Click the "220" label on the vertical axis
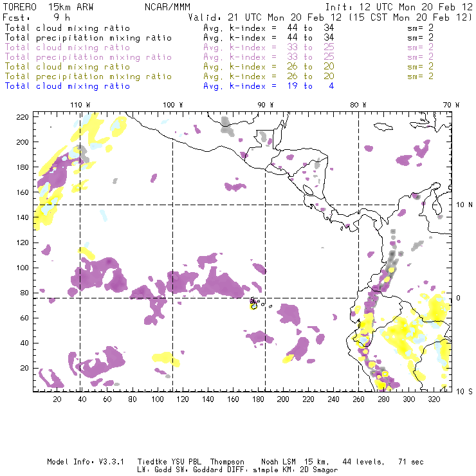This screenshot has height=476, width=476. pos(23,117)
